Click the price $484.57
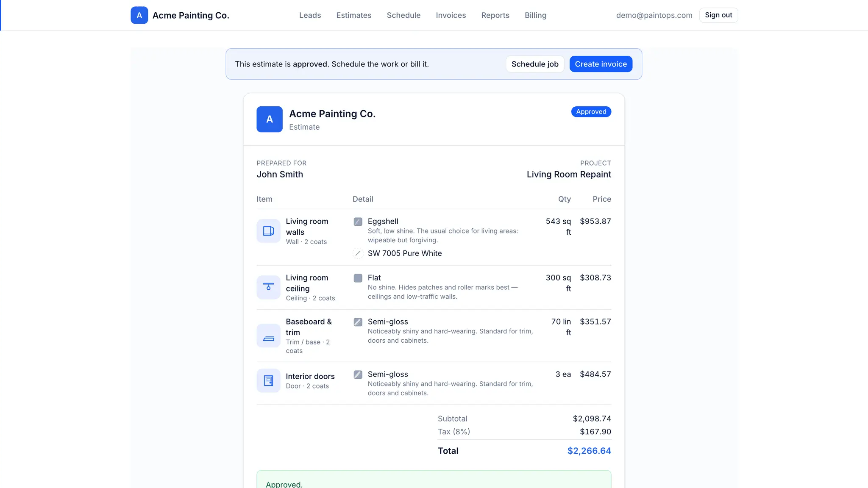 (x=595, y=374)
